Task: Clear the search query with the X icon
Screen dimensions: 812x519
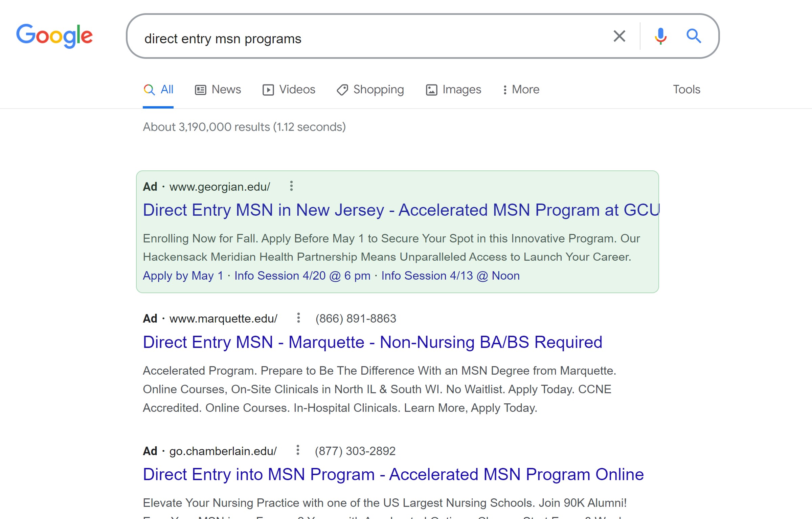Action: pyautogui.click(x=619, y=36)
